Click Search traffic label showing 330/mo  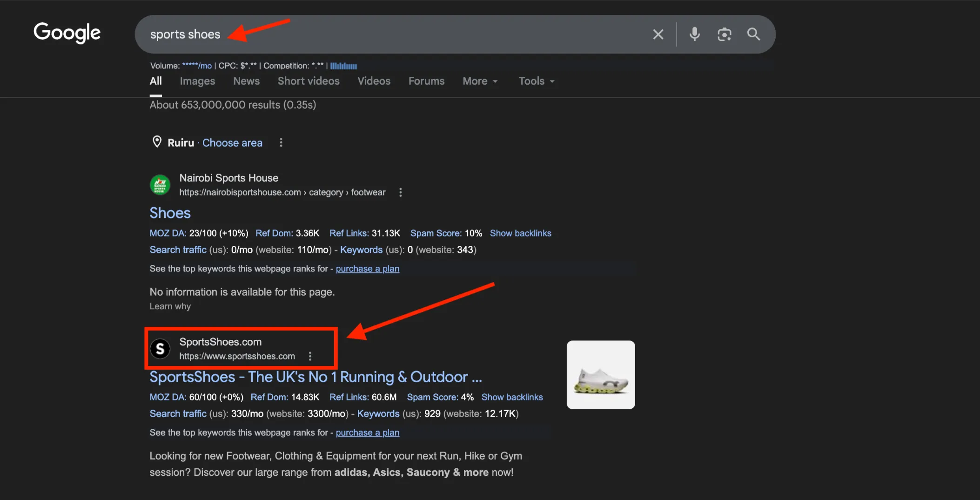(x=178, y=414)
